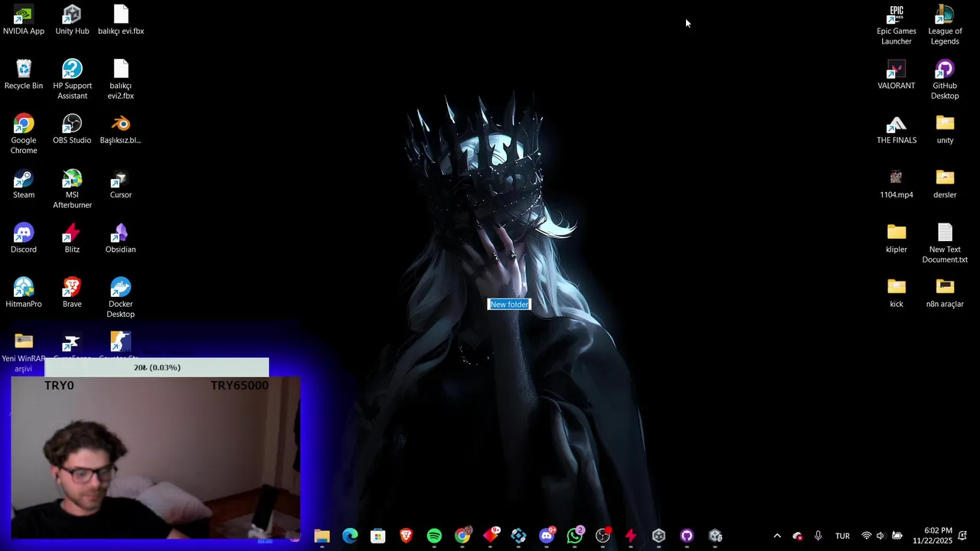Screen dimensions: 980x551
Task: Launch Google Chrome desktop shortcut
Action: (24, 134)
